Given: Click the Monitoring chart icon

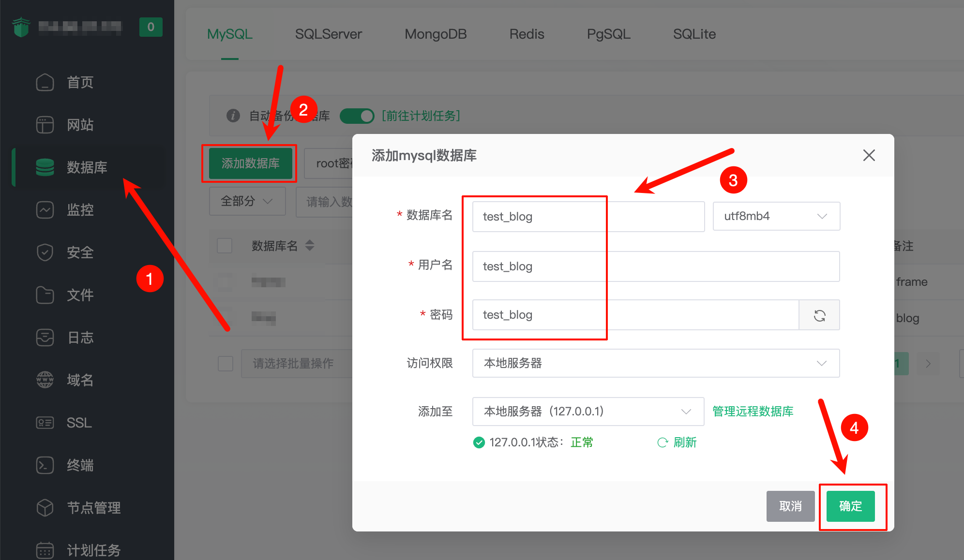Looking at the screenshot, I should point(45,210).
